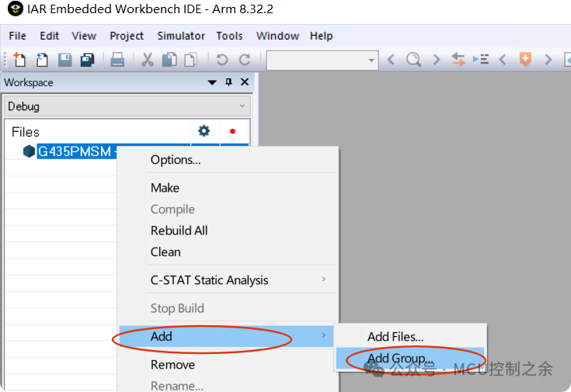
Task: Click the Redo arrow icon
Action: 245,60
